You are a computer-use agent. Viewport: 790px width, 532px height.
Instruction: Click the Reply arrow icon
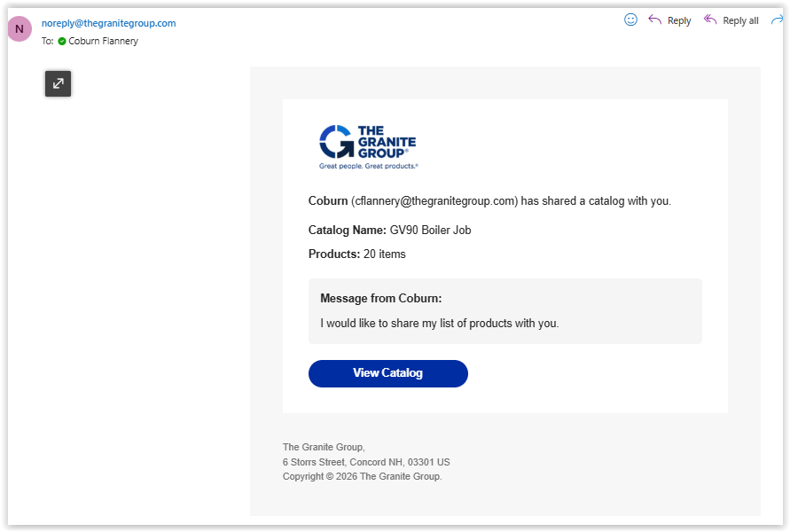coord(654,20)
